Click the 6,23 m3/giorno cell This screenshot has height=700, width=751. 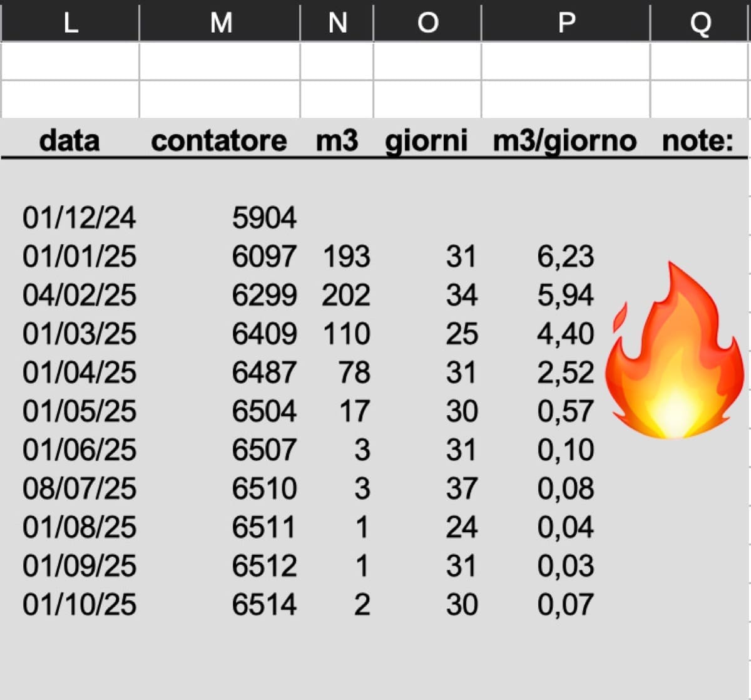pos(565,257)
